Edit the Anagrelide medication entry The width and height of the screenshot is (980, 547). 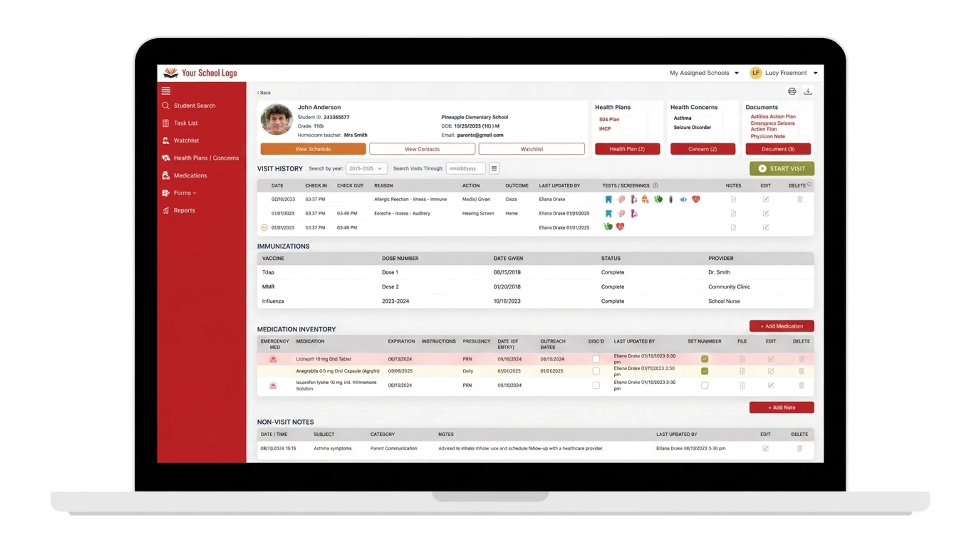770,371
